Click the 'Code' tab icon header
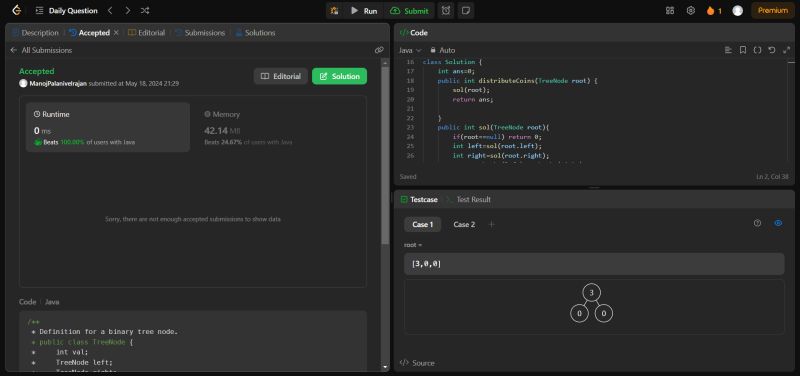This screenshot has width=800, height=376. click(414, 33)
